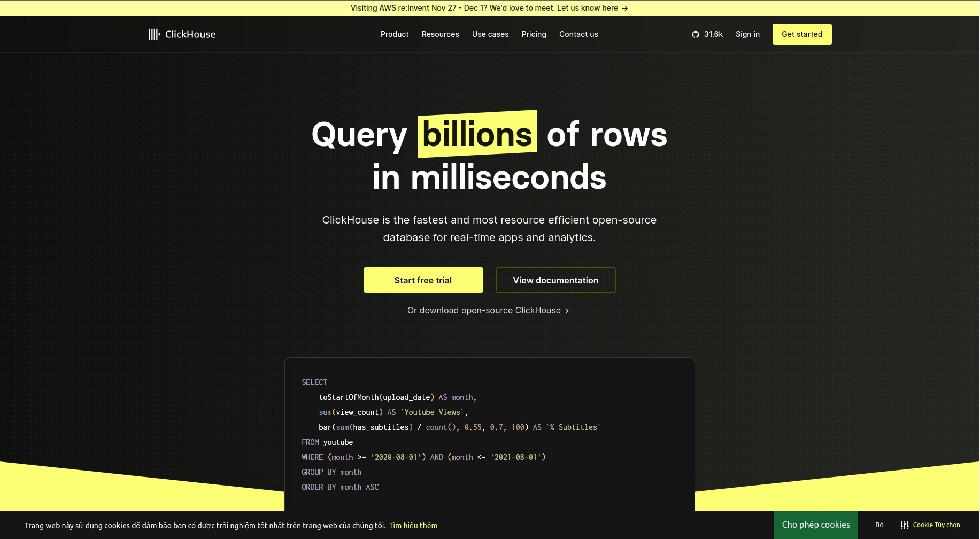
Task: Accept cookies with Cho phép cookies button
Action: [x=816, y=525]
